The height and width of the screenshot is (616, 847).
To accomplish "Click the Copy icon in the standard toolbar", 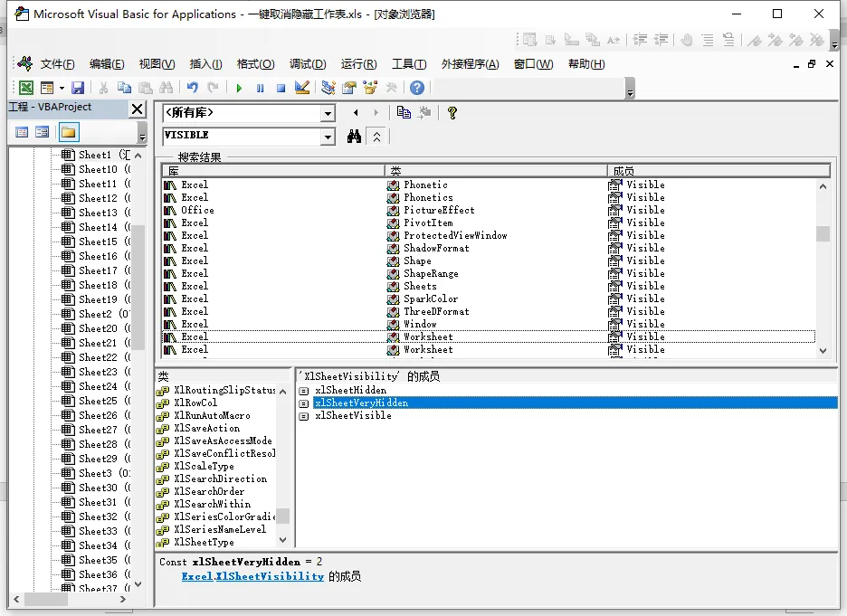I will [x=124, y=88].
